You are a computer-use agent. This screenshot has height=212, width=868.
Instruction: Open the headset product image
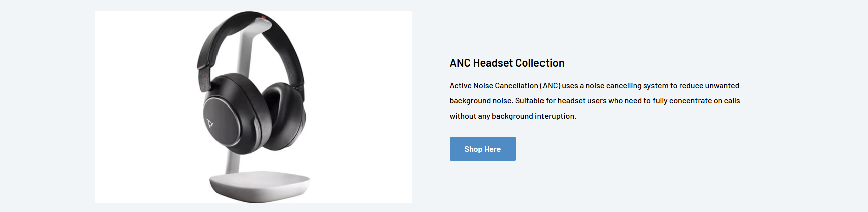pyautogui.click(x=253, y=107)
